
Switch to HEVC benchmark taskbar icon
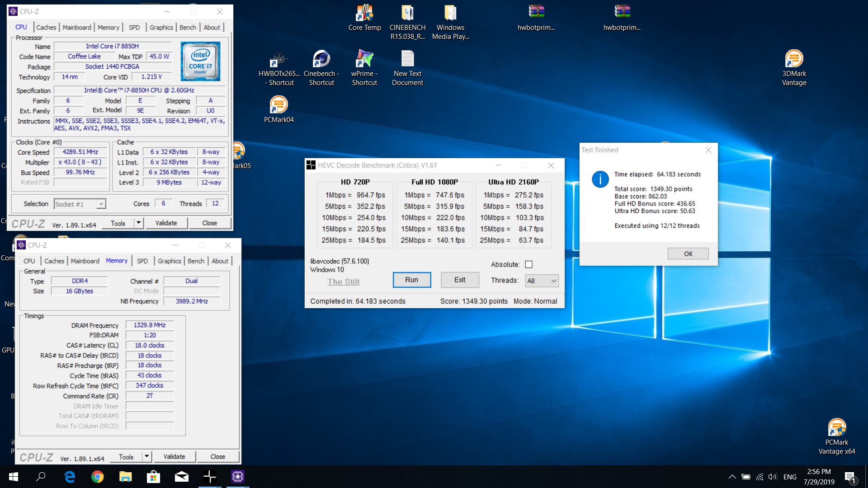(x=209, y=477)
